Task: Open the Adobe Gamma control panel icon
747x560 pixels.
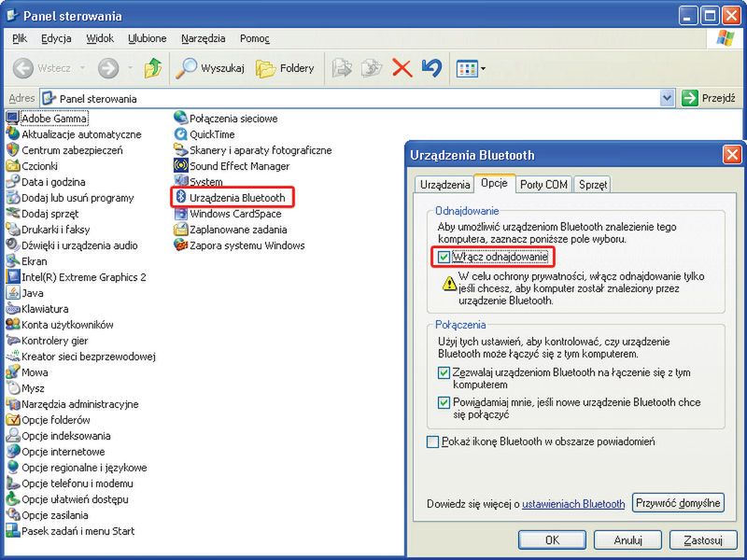Action: tap(12, 119)
